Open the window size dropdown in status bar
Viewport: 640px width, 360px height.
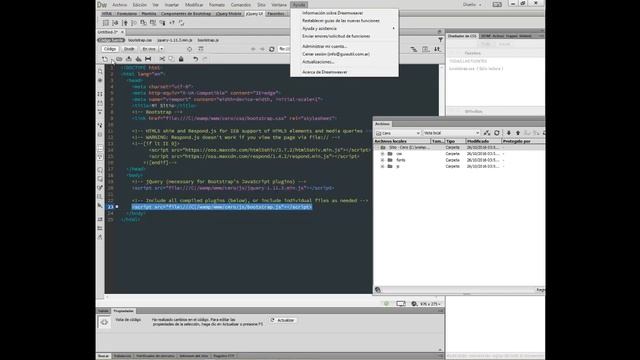[x=429, y=304]
